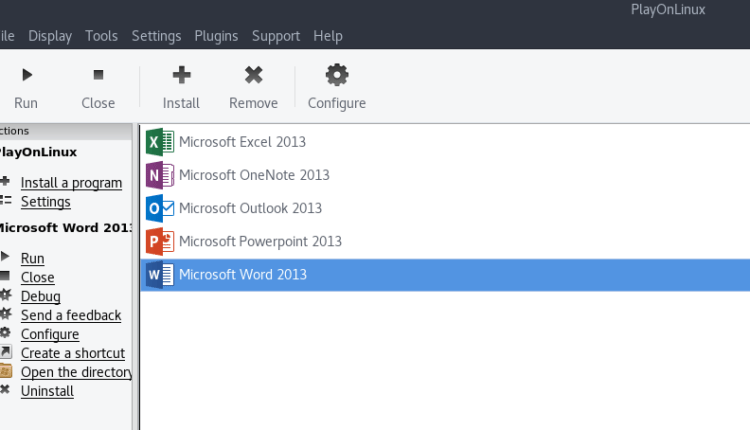Select Microsoft Powerpoint 2013 text in list

[x=261, y=242]
